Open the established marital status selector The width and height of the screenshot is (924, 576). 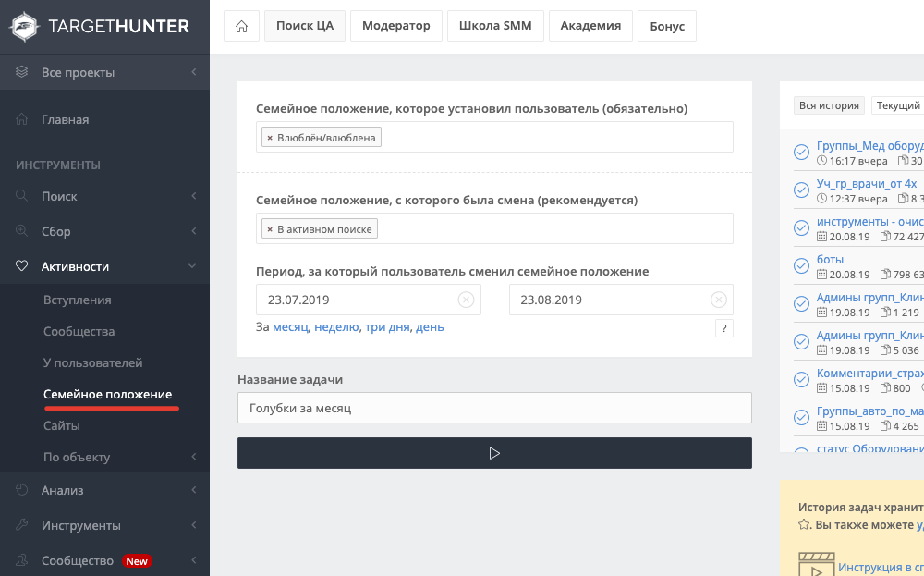point(494,137)
